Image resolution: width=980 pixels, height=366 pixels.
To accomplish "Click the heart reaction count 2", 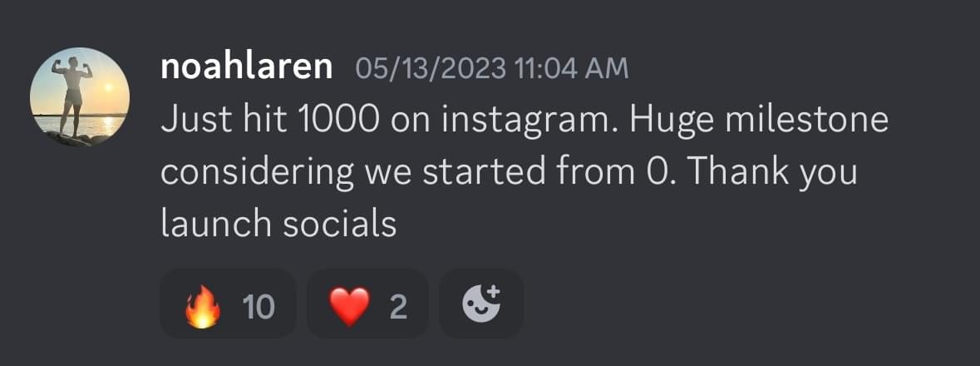I will click(398, 308).
